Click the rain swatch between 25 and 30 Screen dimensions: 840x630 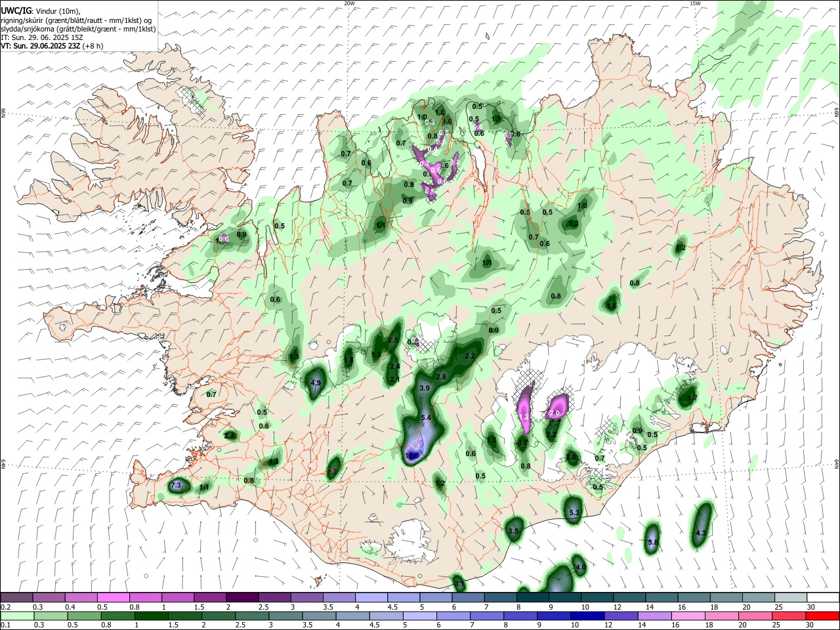[789, 616]
